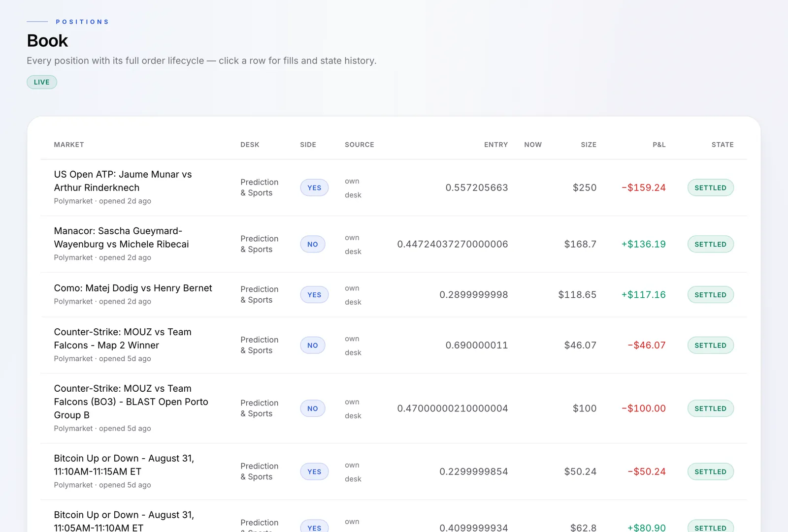This screenshot has height=532, width=788.
Task: Sort by the P&L column header
Action: pyautogui.click(x=659, y=145)
